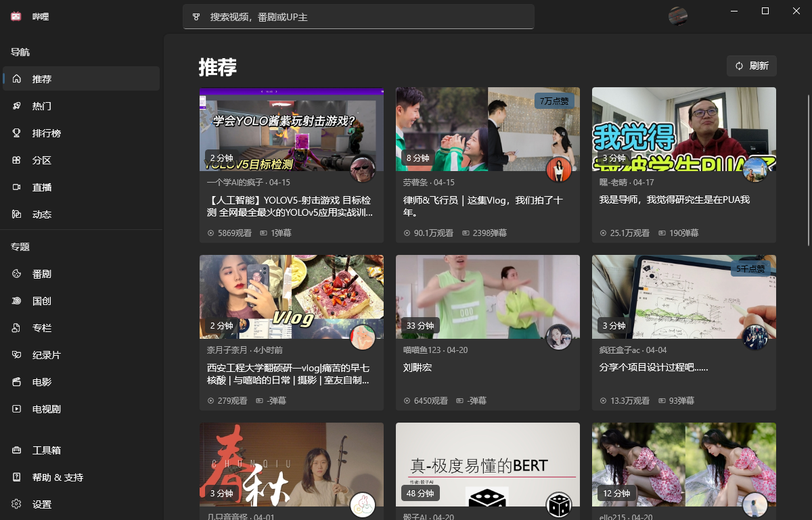
Task: Click the toolbox icon beside 工具箱
Action: click(x=17, y=450)
